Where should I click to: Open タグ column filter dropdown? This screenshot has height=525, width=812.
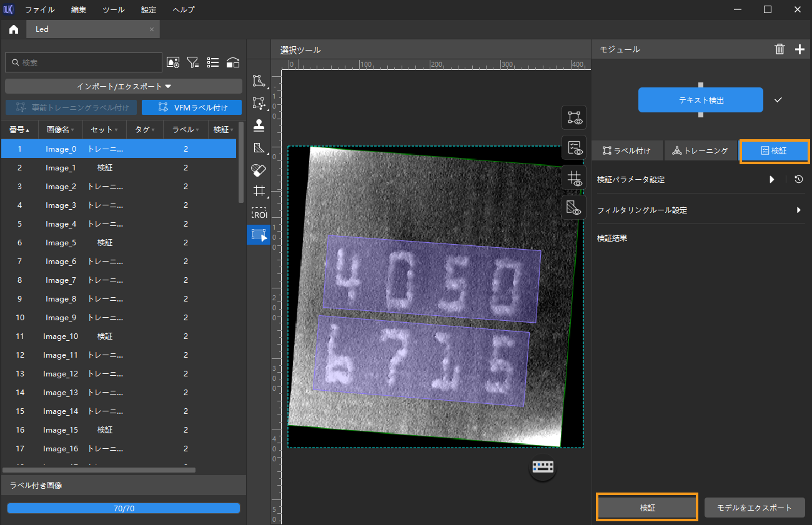point(153,130)
